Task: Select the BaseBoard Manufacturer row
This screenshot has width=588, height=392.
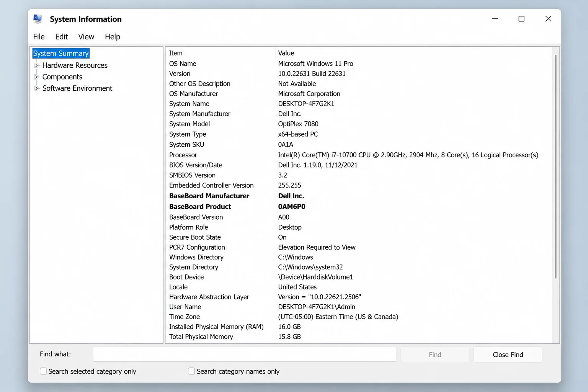Action: (359, 196)
